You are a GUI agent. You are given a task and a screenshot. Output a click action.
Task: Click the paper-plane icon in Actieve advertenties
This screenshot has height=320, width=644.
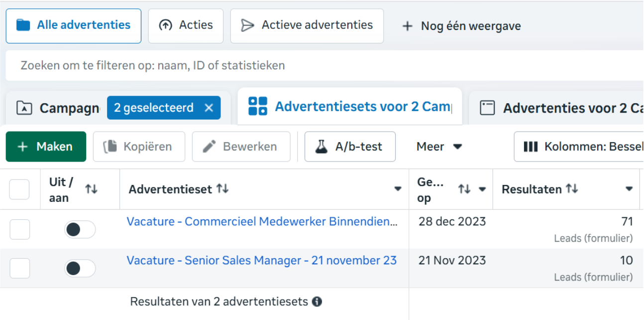(247, 25)
